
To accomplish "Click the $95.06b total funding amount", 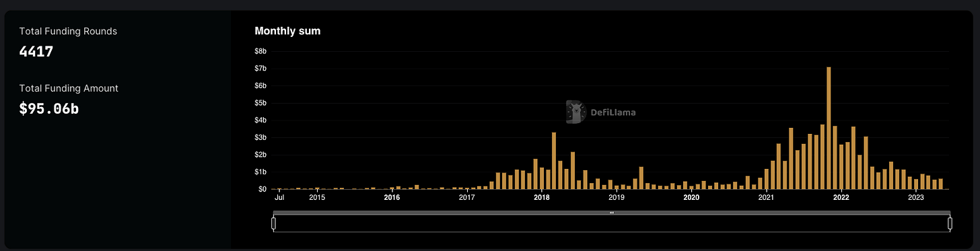I will [x=49, y=108].
